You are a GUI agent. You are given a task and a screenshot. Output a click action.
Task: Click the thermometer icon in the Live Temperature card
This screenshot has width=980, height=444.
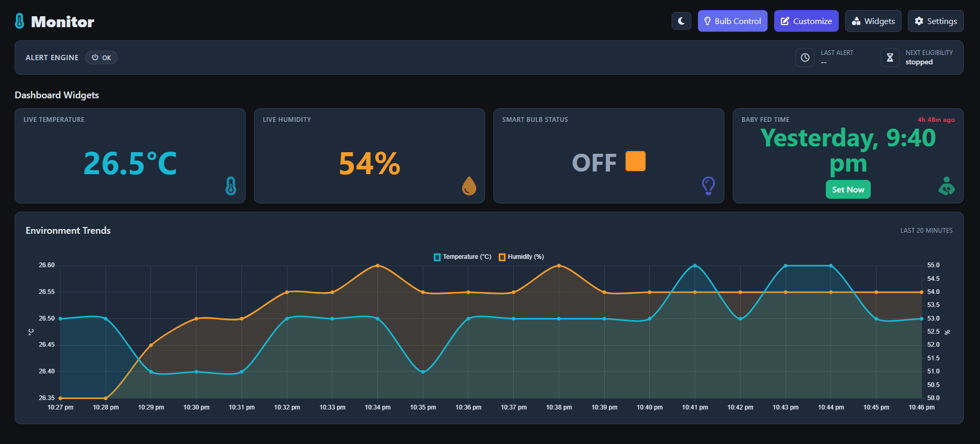[x=231, y=186]
